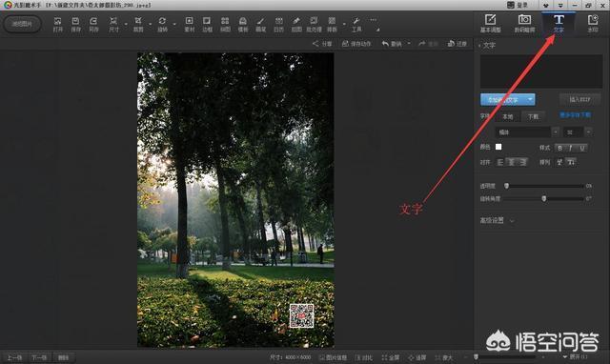Click the three-dots more toolbar button
The width and height of the screenshot is (610, 364).
(x=373, y=20)
